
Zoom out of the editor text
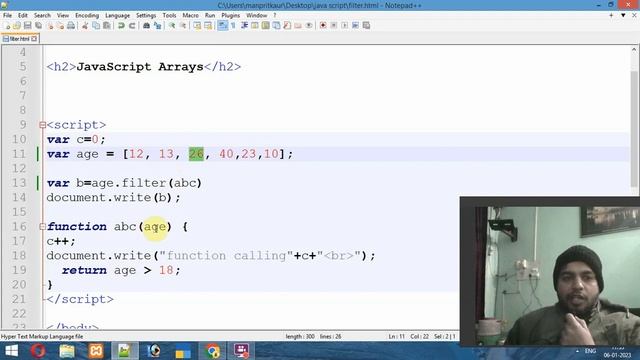(183, 25)
